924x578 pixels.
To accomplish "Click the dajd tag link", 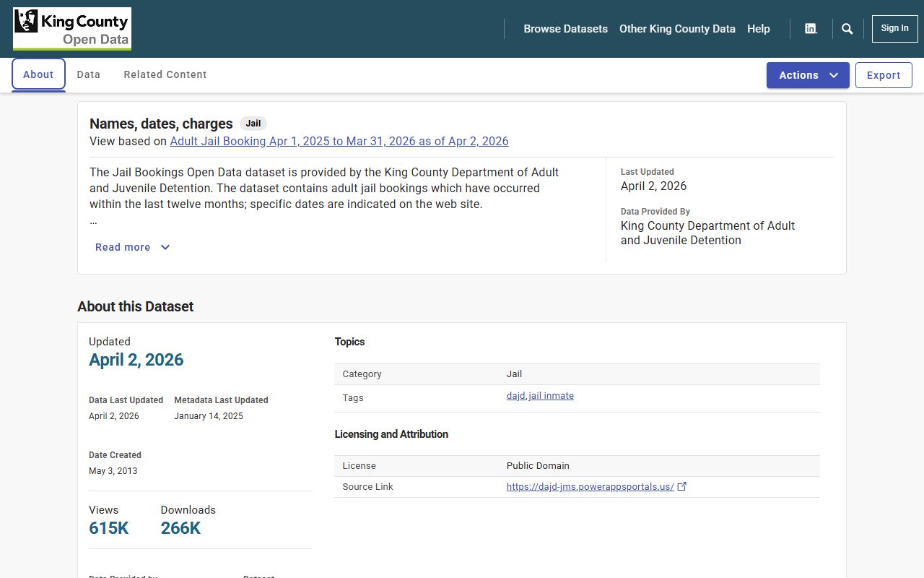I will pos(516,396).
